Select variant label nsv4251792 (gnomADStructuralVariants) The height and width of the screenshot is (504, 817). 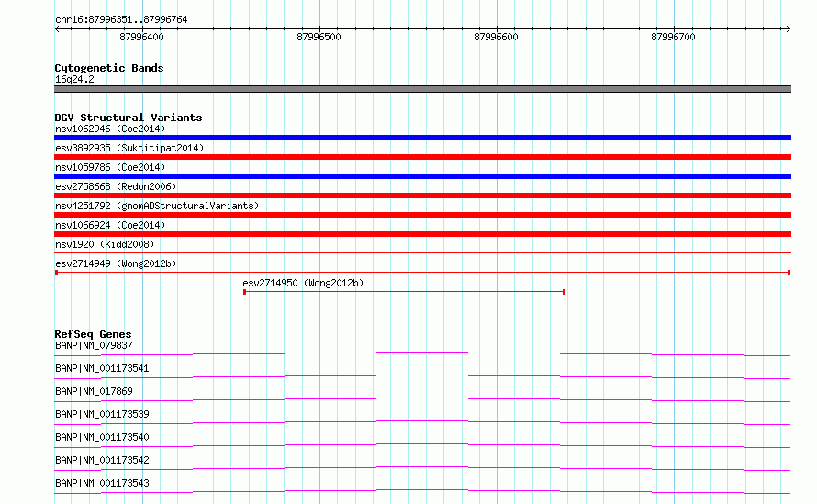coord(157,206)
